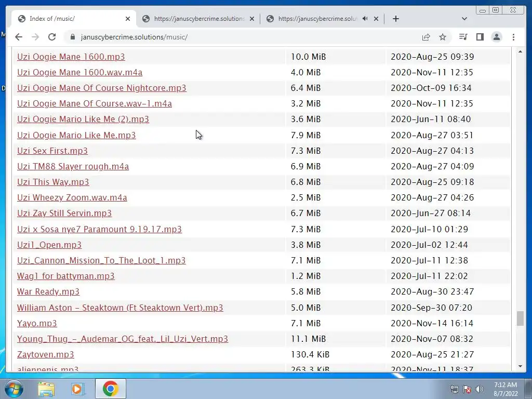This screenshot has height=399, width=532.
Task: Open Uzi x Sosa nye7 Paramount 9.19.17.mp3
Action: click(99, 229)
